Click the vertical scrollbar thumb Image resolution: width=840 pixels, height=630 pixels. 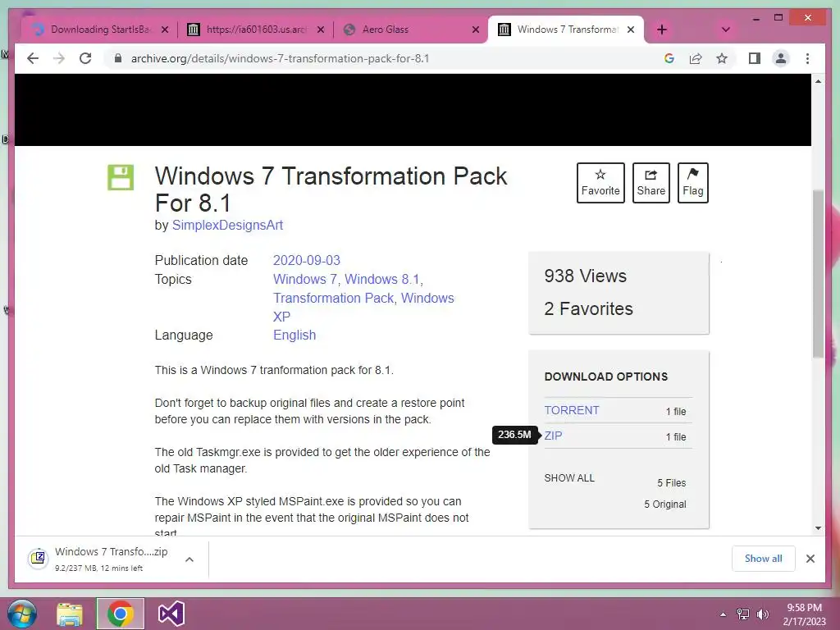(x=818, y=274)
